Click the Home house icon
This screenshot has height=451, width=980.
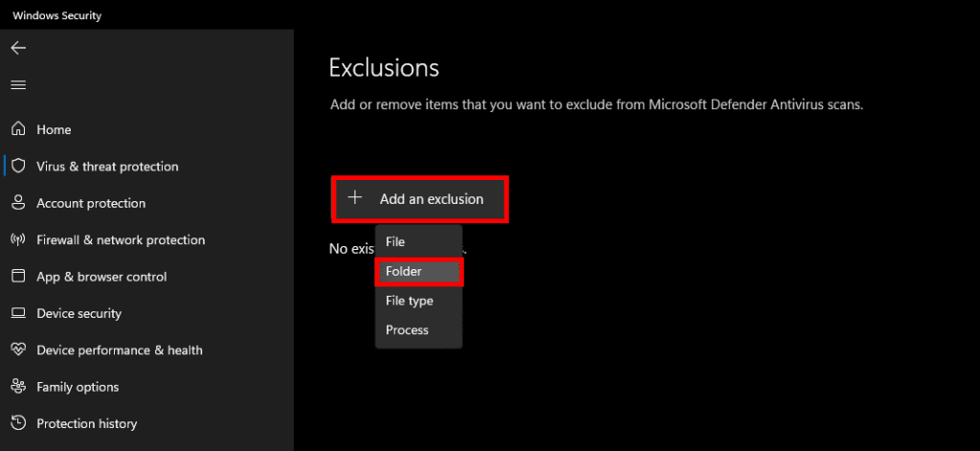click(x=19, y=129)
